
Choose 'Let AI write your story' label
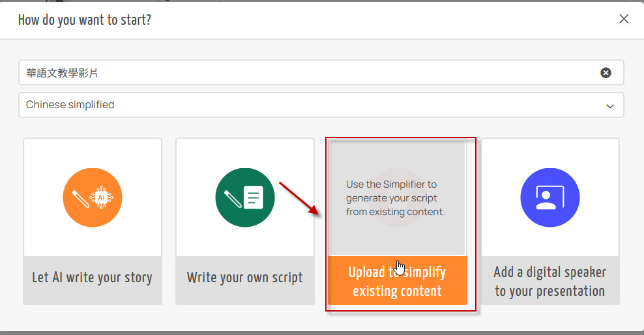pyautogui.click(x=93, y=278)
